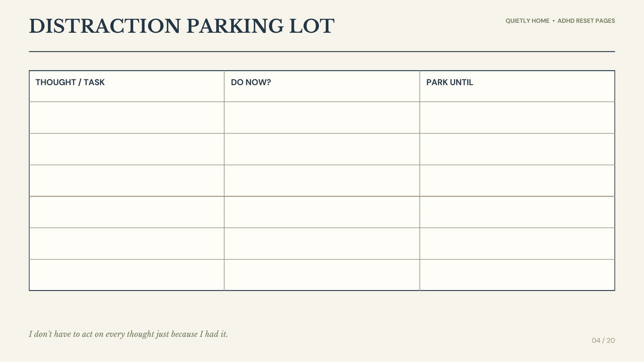Click second row cell under Thought / Task
This screenshot has height=362, width=644.
pos(127,149)
